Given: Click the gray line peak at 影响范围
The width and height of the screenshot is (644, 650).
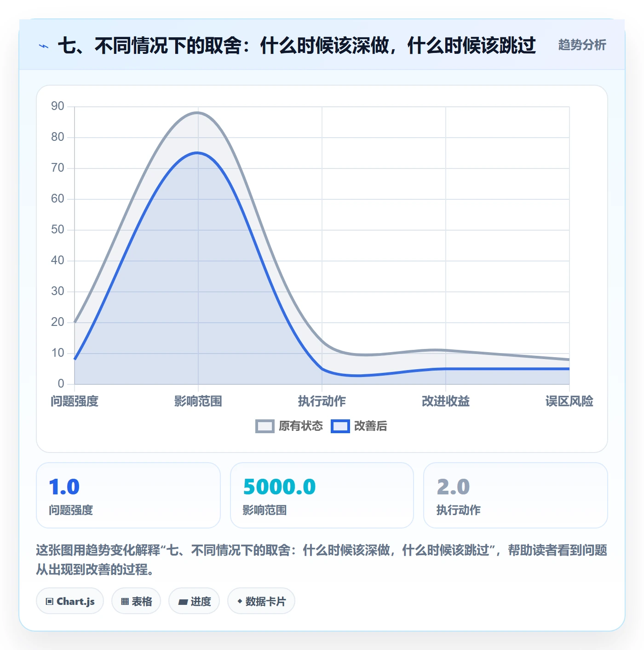Looking at the screenshot, I should 198,112.
